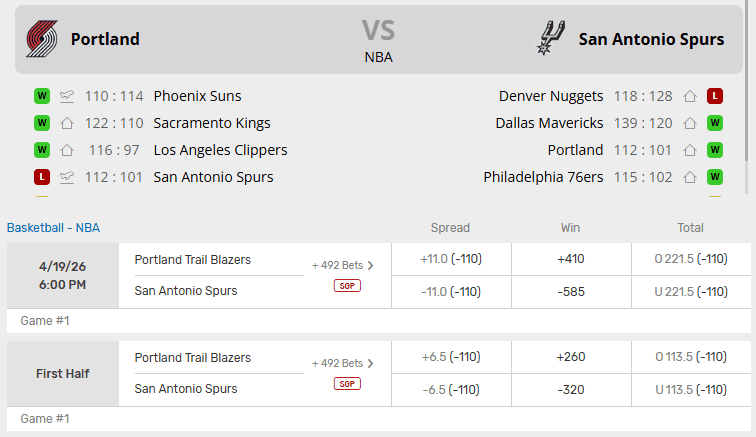
Task: Click the W badge on the Los Angeles Clippers row
Action: click(42, 151)
